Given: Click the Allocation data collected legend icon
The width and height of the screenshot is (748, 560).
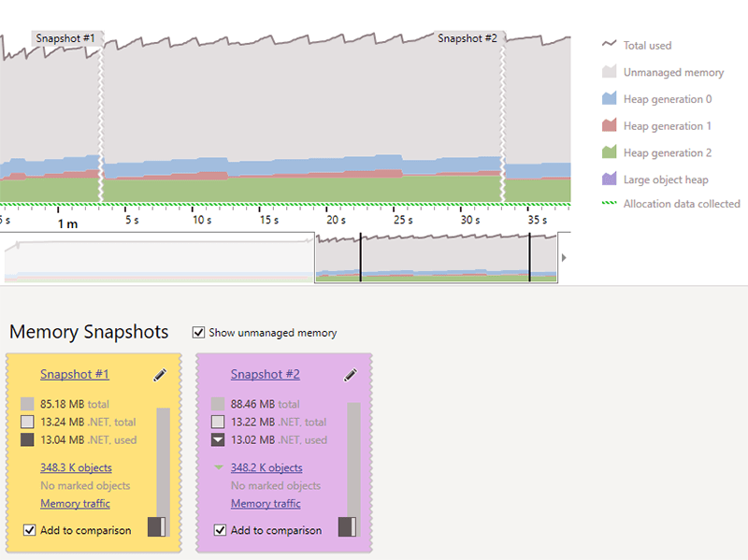Looking at the screenshot, I should click(x=609, y=204).
